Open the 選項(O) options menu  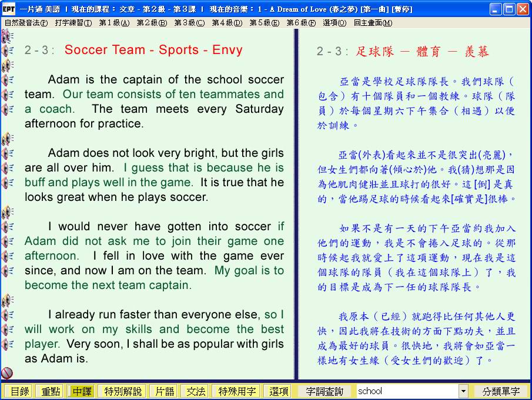coord(334,23)
